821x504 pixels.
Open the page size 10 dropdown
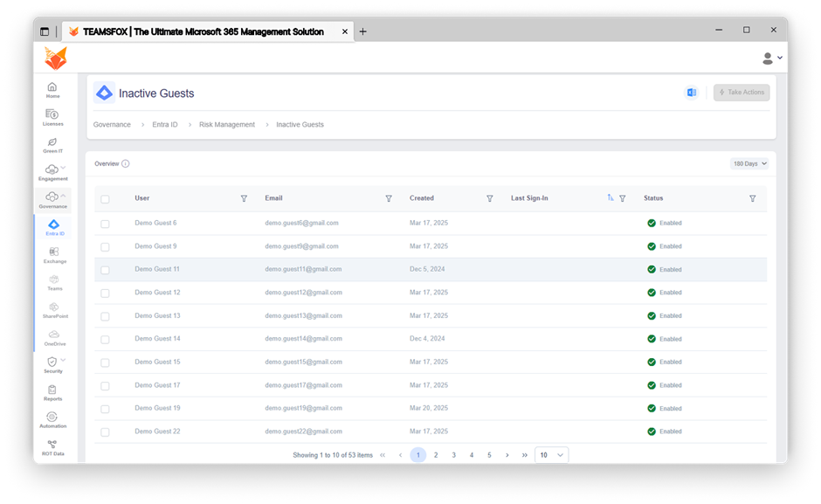click(x=551, y=455)
